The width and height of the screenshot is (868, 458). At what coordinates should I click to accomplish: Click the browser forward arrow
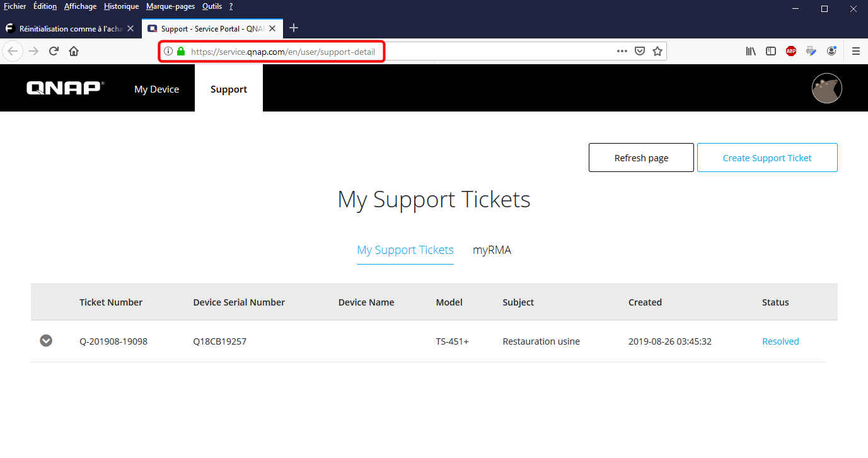tap(33, 51)
